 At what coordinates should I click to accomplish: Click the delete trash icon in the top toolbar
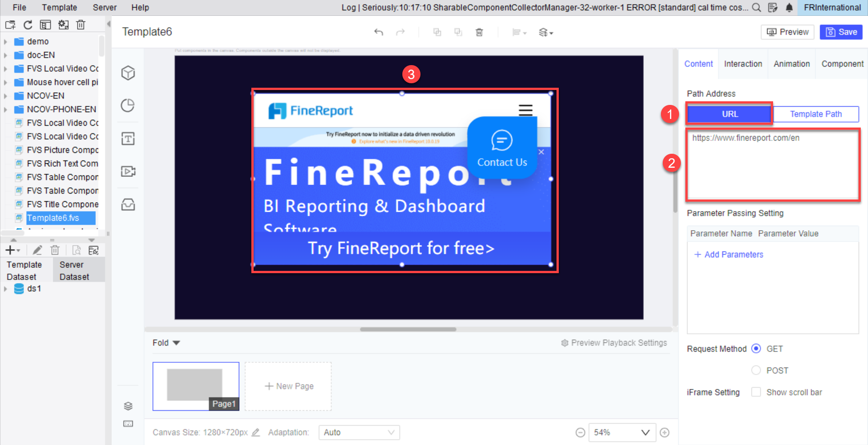point(479,32)
